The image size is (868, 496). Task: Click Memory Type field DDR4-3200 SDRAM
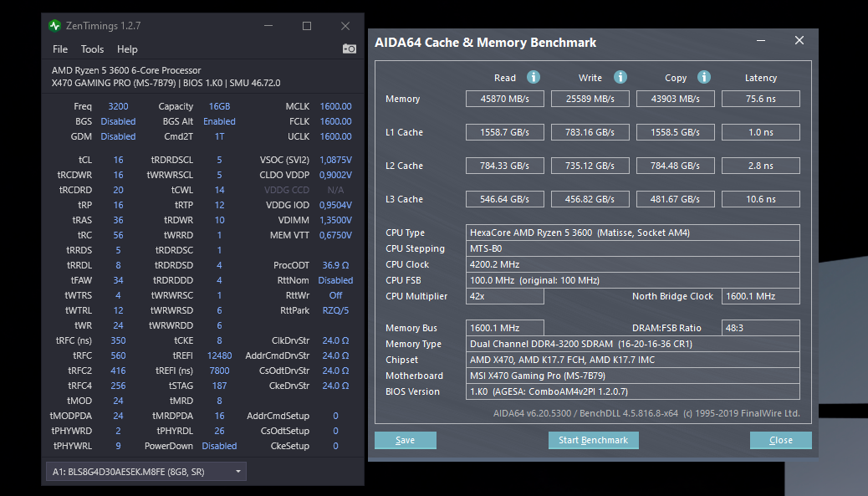[633, 344]
